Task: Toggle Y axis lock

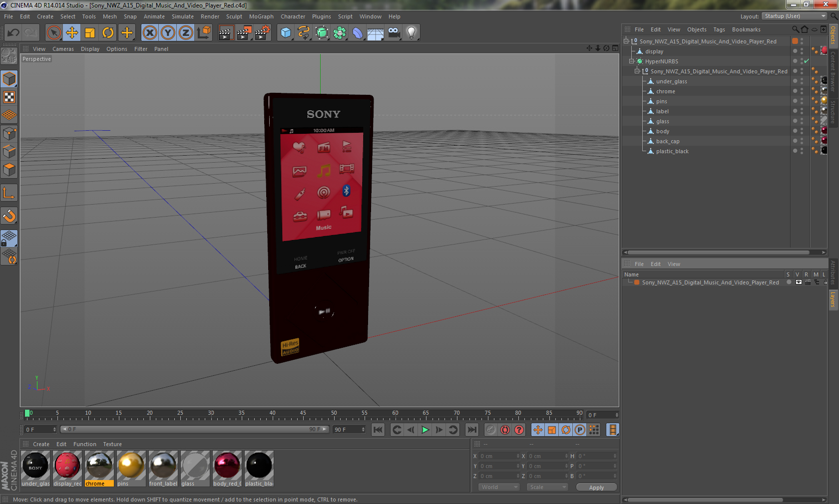Action: tap(168, 33)
